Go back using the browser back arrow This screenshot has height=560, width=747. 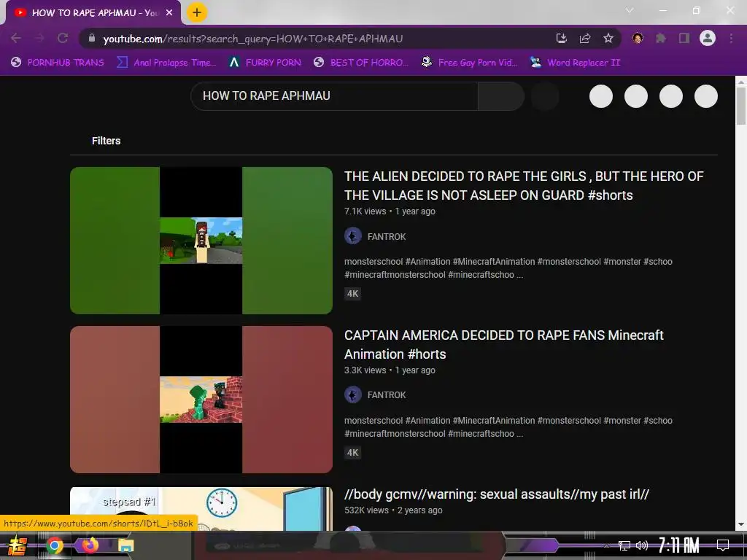[x=16, y=38]
